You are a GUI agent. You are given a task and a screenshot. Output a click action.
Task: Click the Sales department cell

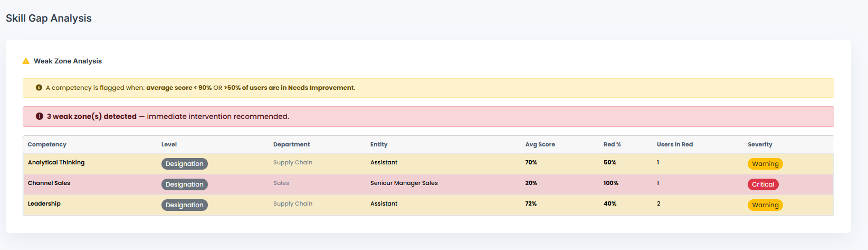[x=281, y=183]
